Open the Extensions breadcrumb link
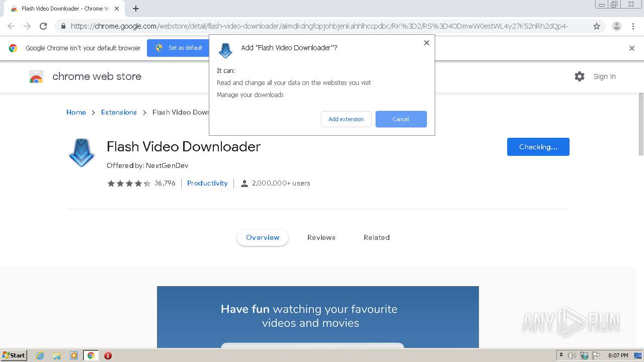 [119, 112]
